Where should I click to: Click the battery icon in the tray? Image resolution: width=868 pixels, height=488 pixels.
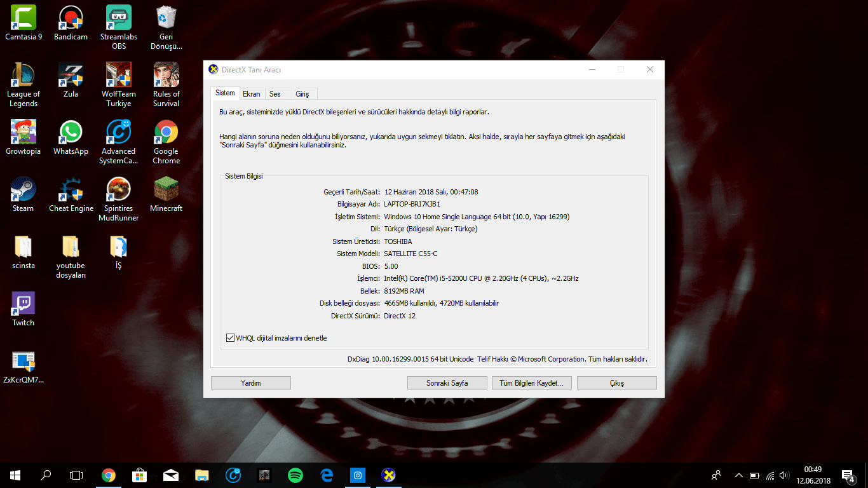[x=754, y=475]
